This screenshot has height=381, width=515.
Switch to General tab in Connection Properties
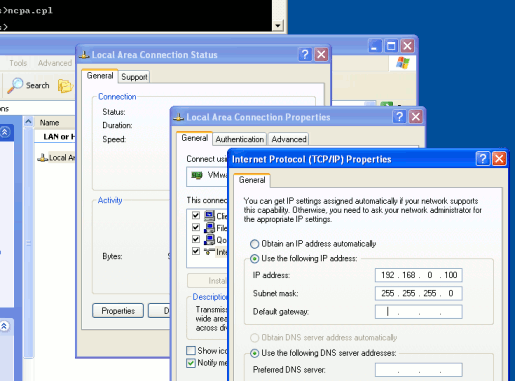[x=195, y=138]
